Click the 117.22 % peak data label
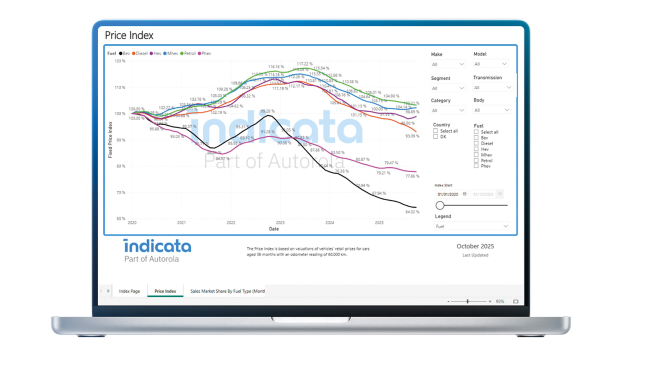The height and width of the screenshot is (366, 650). (304, 64)
